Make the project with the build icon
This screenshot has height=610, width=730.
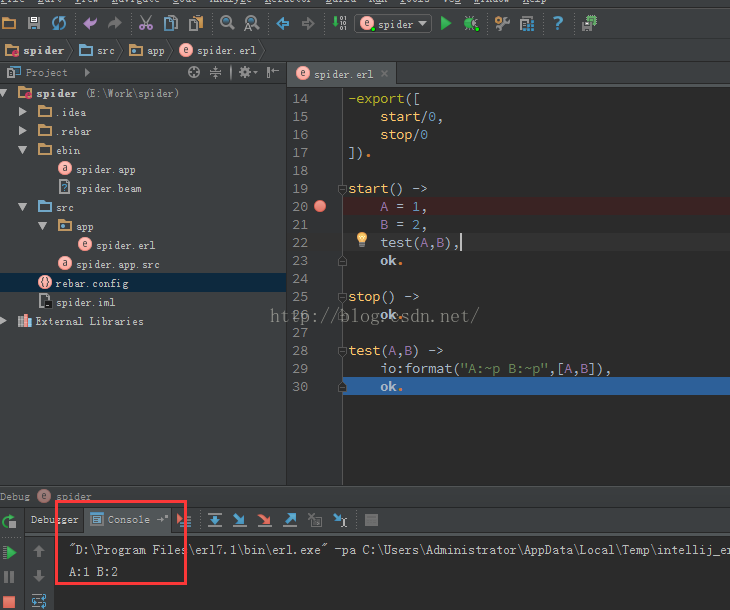pyautogui.click(x=339, y=23)
